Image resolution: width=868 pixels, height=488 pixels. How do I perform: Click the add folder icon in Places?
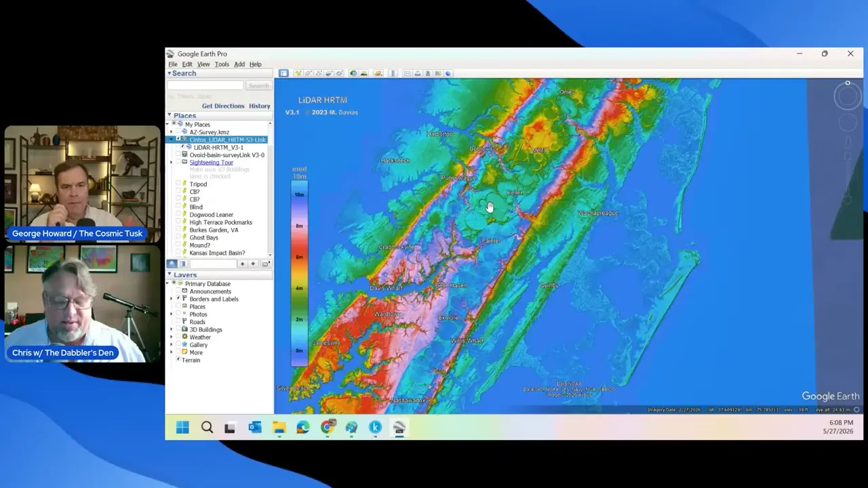click(265, 264)
